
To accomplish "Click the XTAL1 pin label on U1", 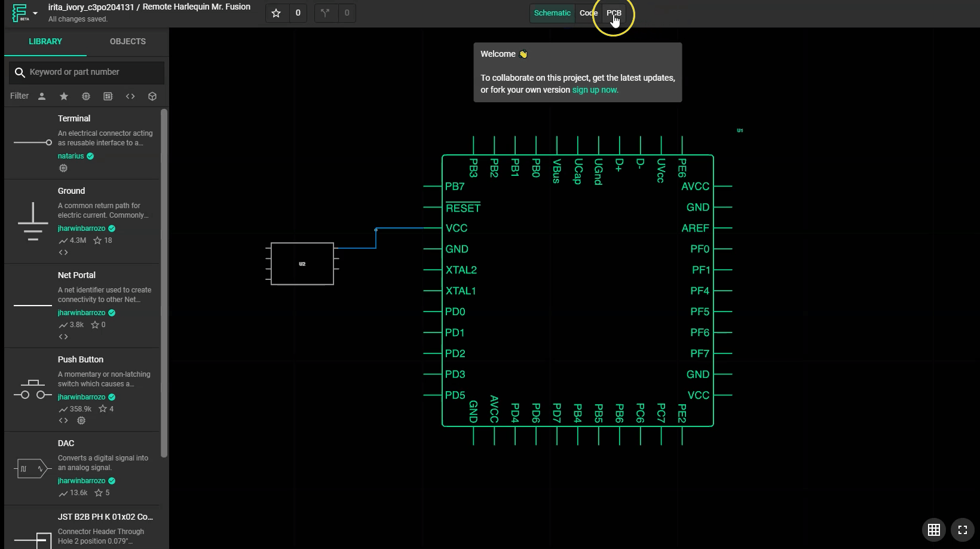I will [x=461, y=291].
